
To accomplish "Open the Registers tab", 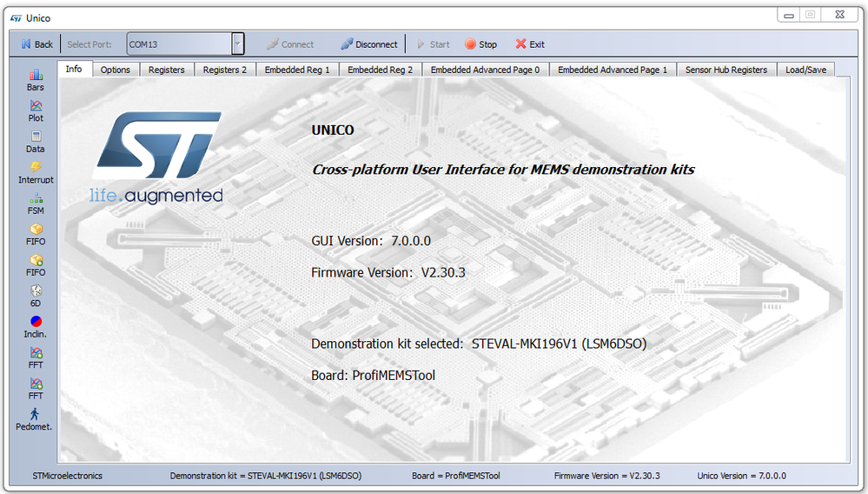I will [166, 70].
